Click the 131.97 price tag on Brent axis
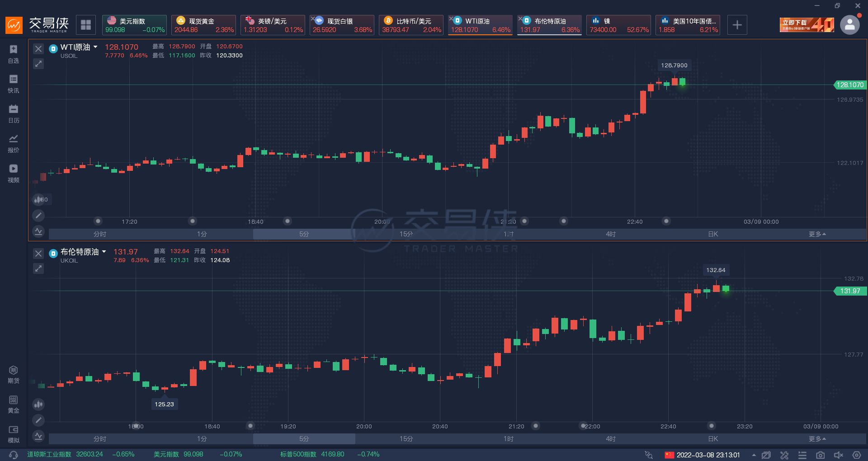The width and height of the screenshot is (868, 461). pos(850,291)
